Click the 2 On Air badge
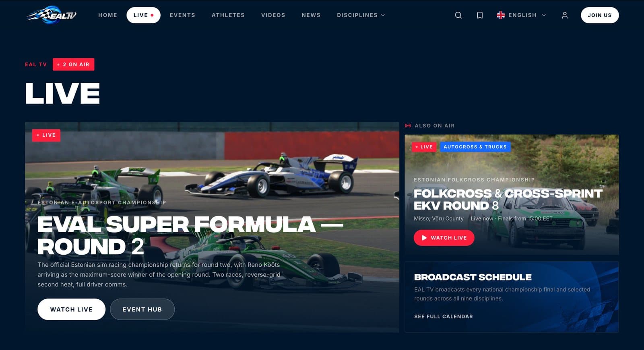 pyautogui.click(x=74, y=64)
